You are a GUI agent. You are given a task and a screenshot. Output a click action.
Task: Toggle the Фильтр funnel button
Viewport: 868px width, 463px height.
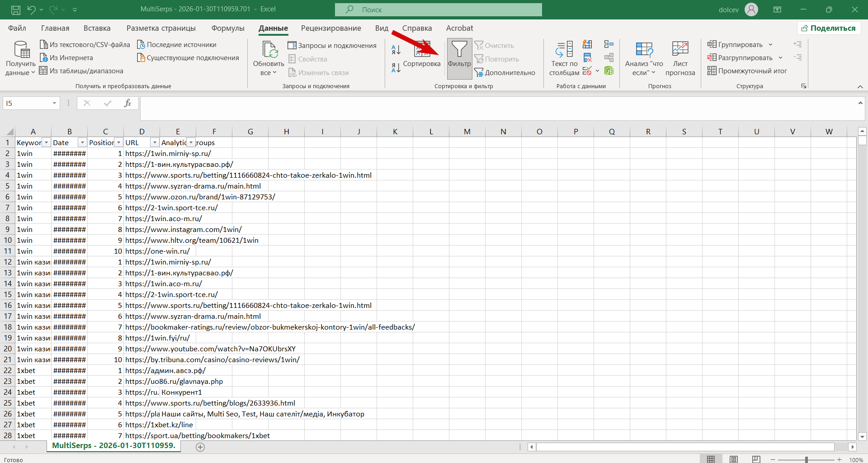pyautogui.click(x=459, y=58)
